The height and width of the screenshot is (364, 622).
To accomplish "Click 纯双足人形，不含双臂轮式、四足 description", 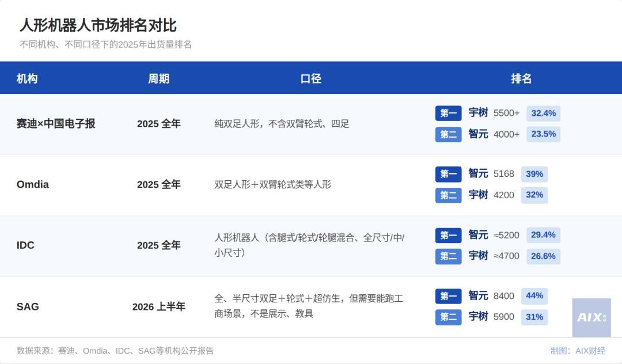I will (x=282, y=124).
